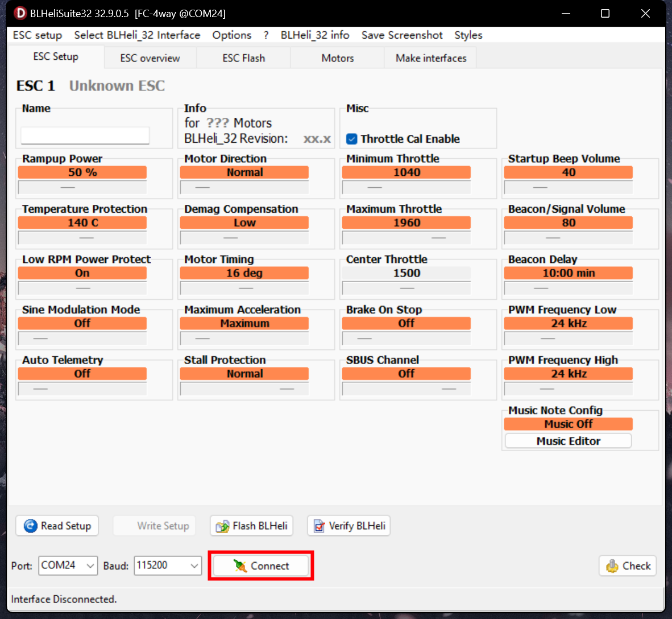672x619 pixels.
Task: Open Select BLHeli_32 Interface menu
Action: 137,35
